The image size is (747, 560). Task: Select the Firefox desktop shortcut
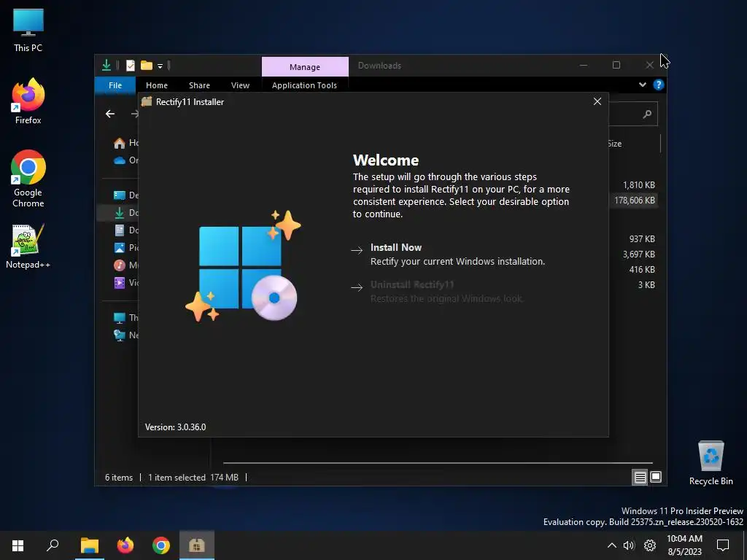pyautogui.click(x=28, y=101)
